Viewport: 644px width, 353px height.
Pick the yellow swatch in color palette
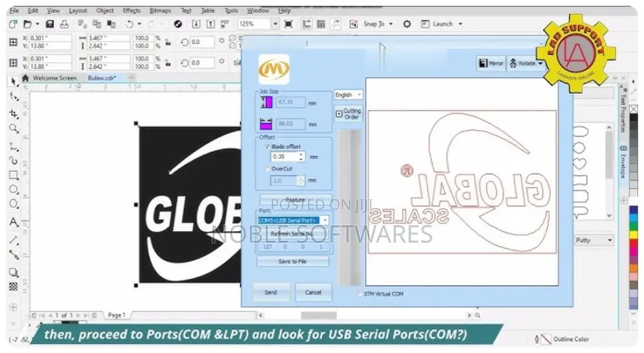pyautogui.click(x=633, y=235)
